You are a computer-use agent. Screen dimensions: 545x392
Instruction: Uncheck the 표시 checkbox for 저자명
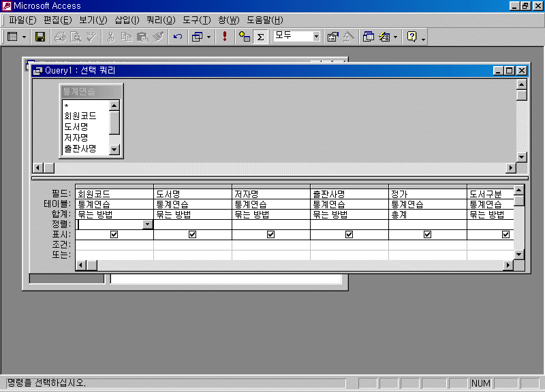pyautogui.click(x=270, y=235)
